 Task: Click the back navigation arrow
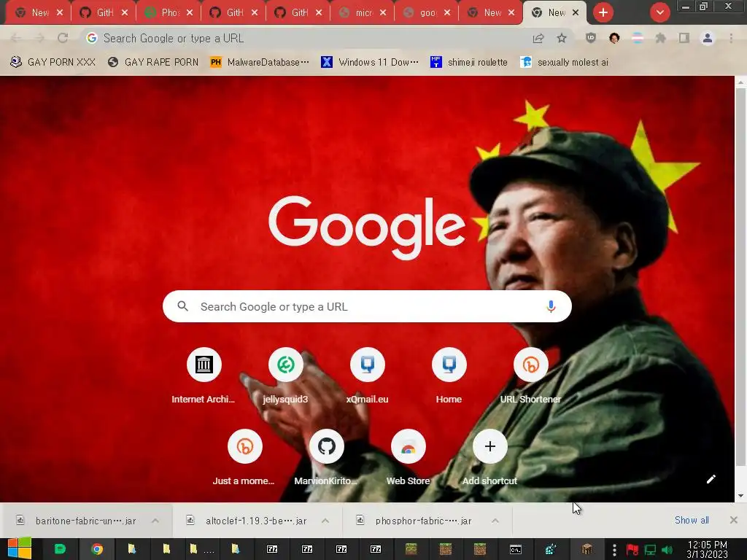[16, 38]
